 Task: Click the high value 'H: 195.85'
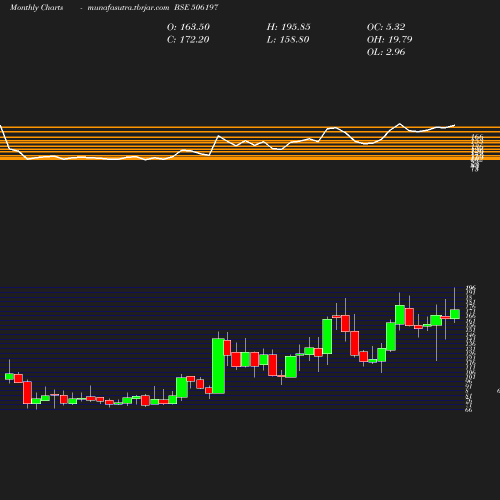pyautogui.click(x=288, y=27)
